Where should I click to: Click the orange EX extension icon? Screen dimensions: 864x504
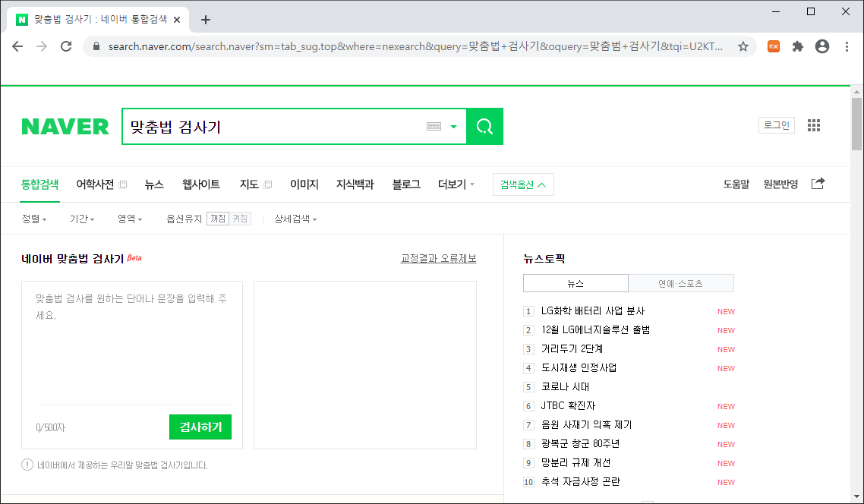(774, 46)
